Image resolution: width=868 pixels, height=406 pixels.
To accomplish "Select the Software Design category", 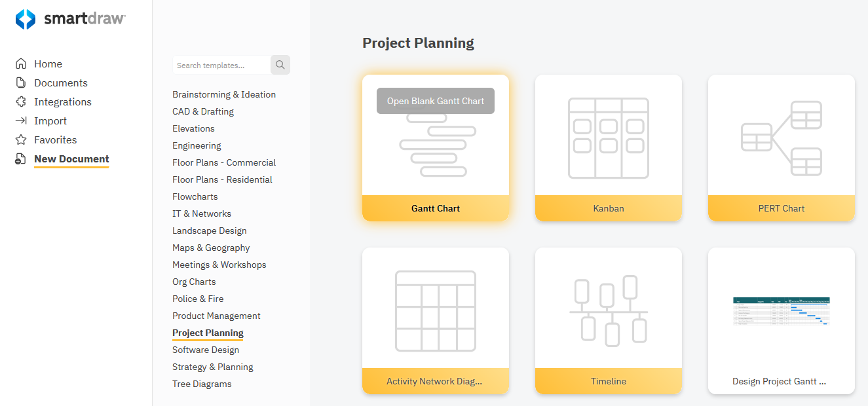I will coord(205,350).
